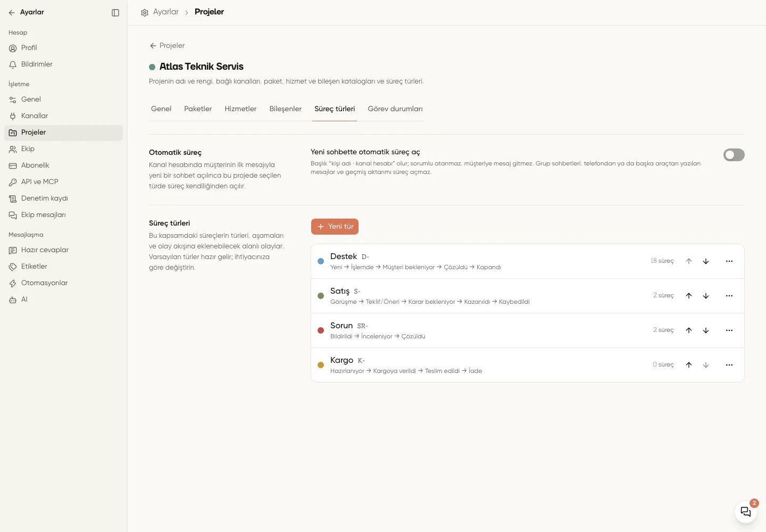Click the AI robot icon
The image size is (766, 532).
[13, 300]
